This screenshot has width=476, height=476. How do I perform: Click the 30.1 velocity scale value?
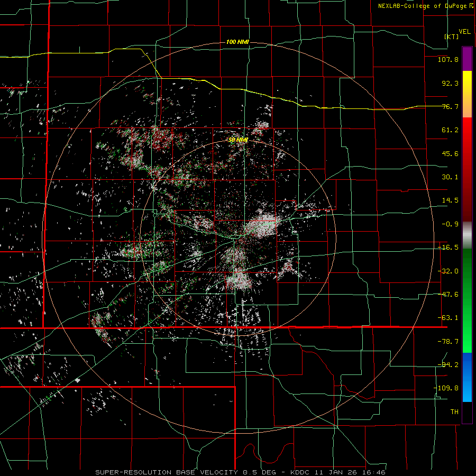450,177
